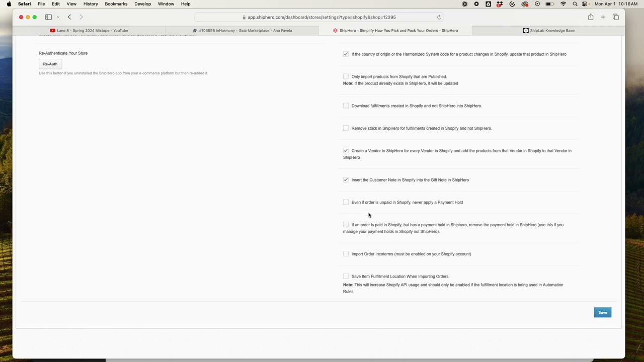Click the Safari Share icon
This screenshot has width=644, height=362.
pos(591,17)
